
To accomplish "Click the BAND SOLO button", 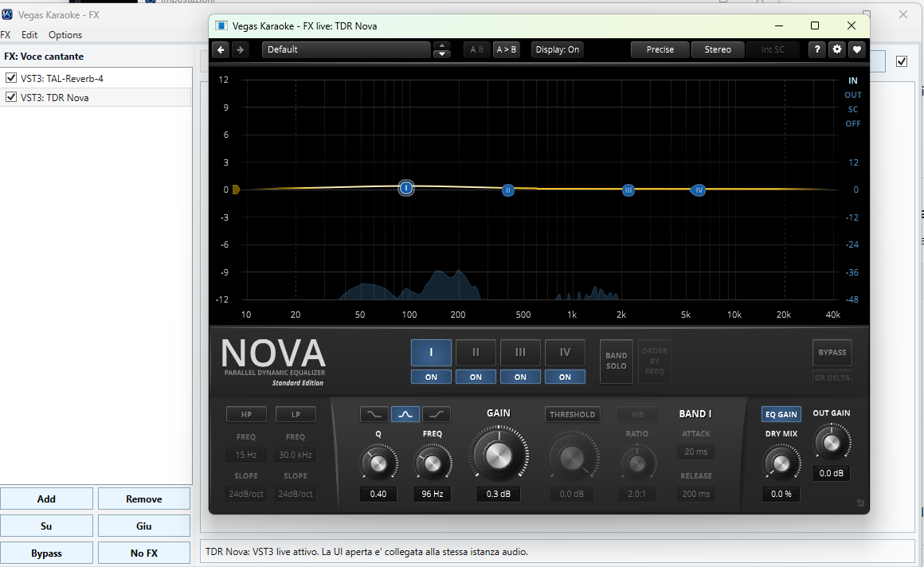I will (x=617, y=361).
